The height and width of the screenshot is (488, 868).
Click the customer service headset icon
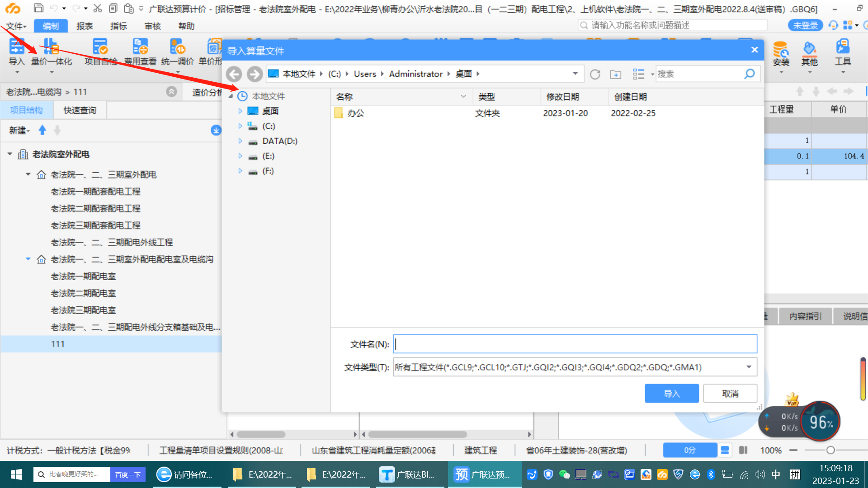click(x=833, y=25)
